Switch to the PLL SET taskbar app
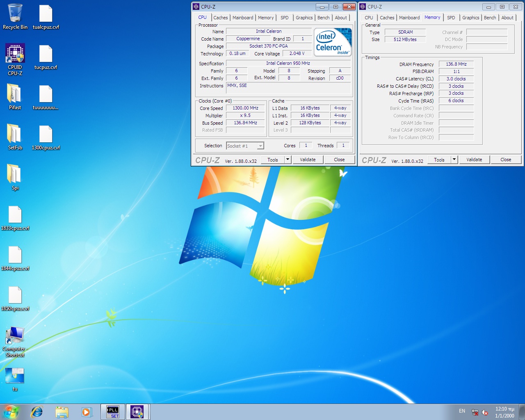The image size is (525, 420). [112, 412]
